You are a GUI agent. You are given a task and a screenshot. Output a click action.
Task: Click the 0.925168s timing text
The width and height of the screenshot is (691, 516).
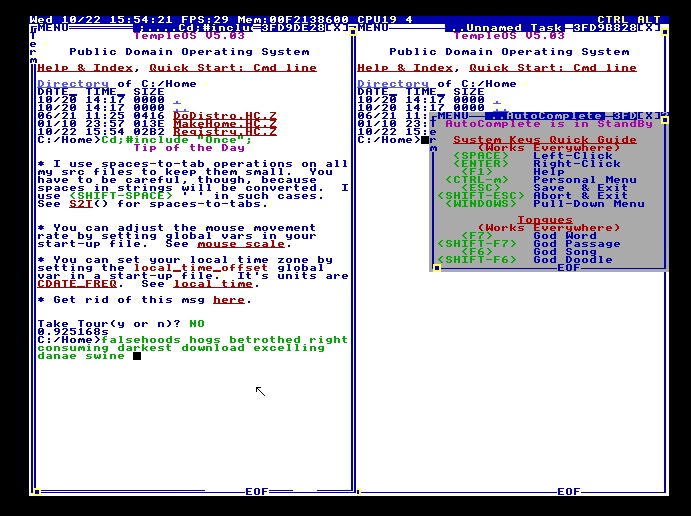[73, 332]
